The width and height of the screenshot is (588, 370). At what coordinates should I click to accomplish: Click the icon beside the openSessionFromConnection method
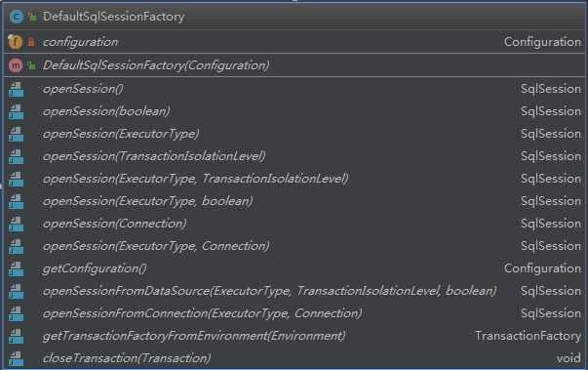pos(17,314)
